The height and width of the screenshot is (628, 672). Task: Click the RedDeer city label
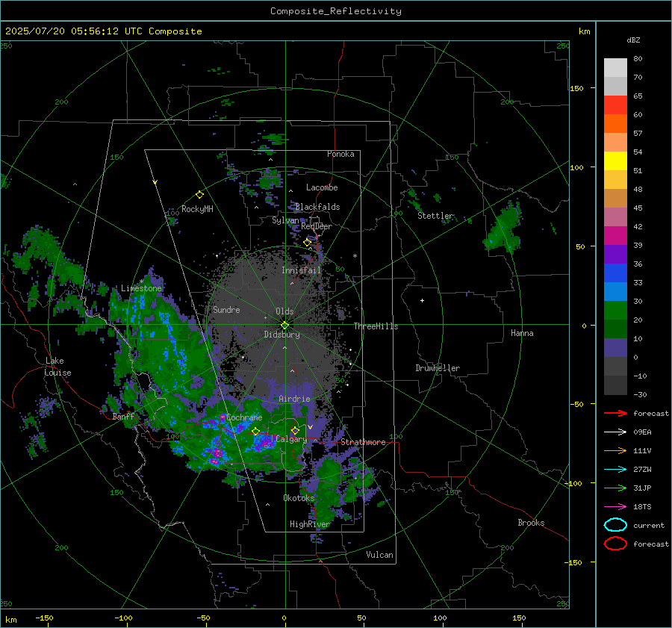click(x=317, y=226)
